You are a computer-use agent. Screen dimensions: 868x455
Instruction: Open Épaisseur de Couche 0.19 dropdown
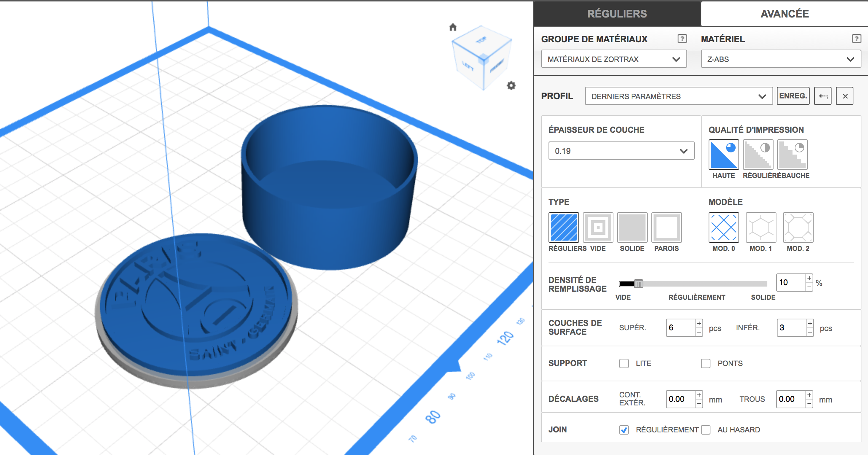click(x=621, y=151)
